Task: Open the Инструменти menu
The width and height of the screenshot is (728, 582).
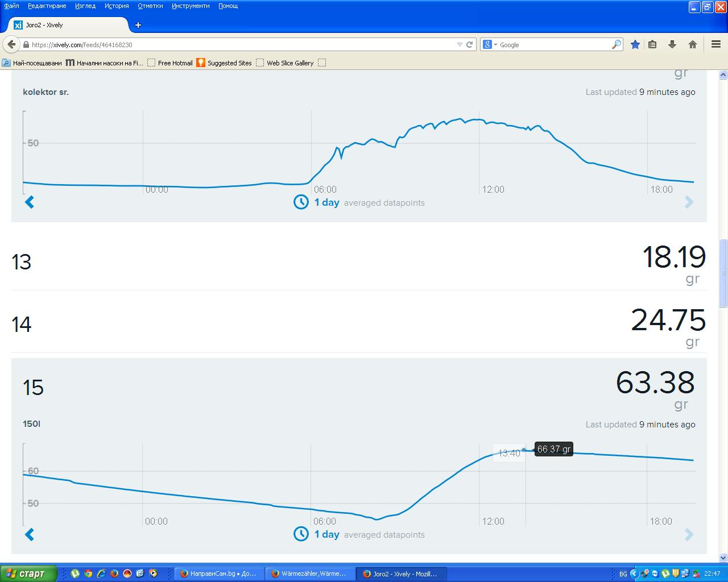Action: tap(191, 6)
